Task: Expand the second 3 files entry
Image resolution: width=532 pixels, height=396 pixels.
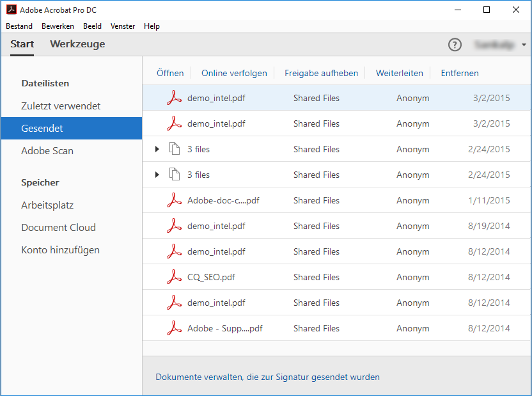Action: point(156,174)
